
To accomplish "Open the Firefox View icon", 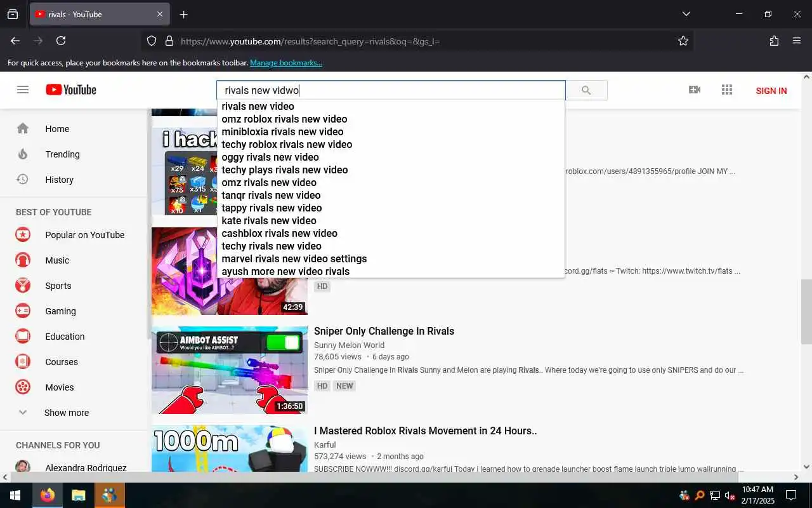I will [13, 14].
